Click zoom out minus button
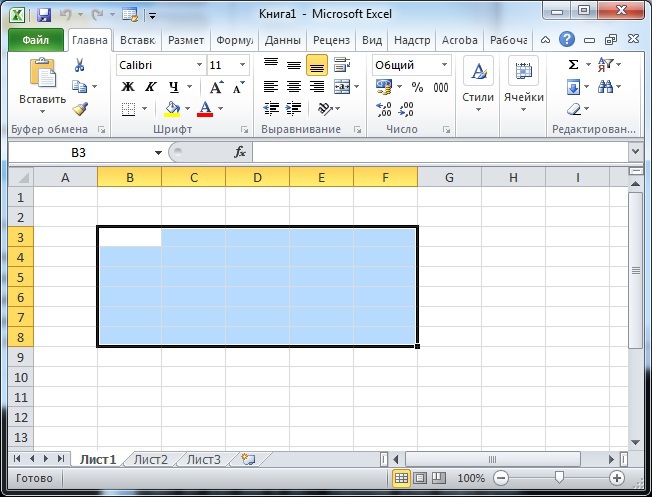The image size is (657, 497). 501,478
